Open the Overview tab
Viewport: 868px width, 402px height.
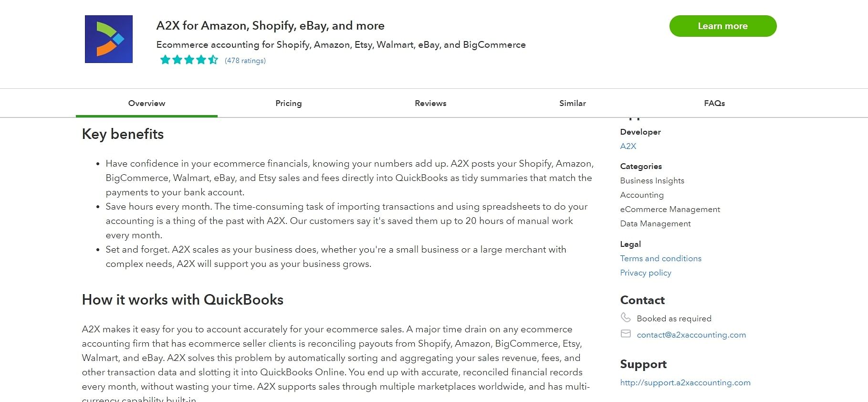point(146,103)
